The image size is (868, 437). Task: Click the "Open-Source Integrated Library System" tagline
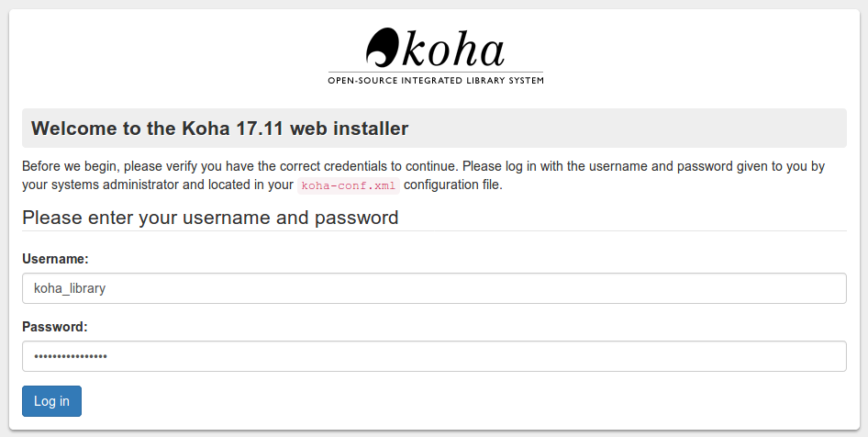point(436,81)
